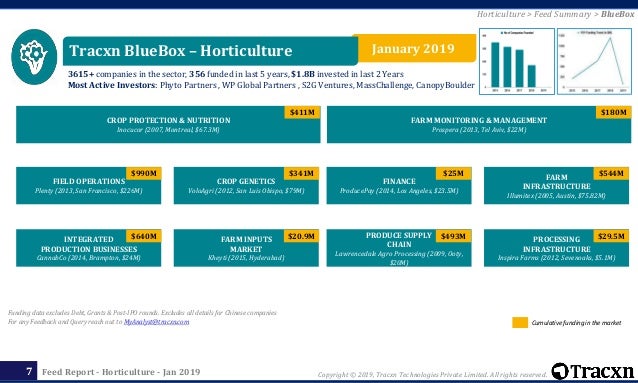Click the Lawrencedale Agro Processing company text
The height and width of the screenshot is (383, 638).
(x=399, y=258)
